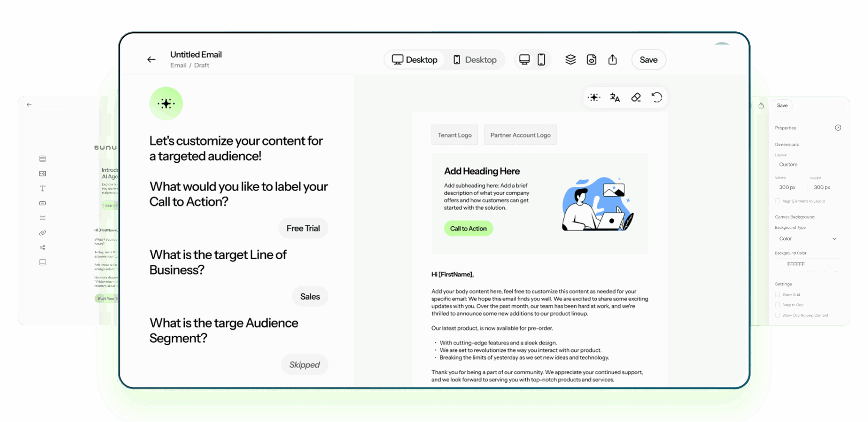868x422 pixels.
Task: Select the Social share element icon
Action: coord(42,247)
